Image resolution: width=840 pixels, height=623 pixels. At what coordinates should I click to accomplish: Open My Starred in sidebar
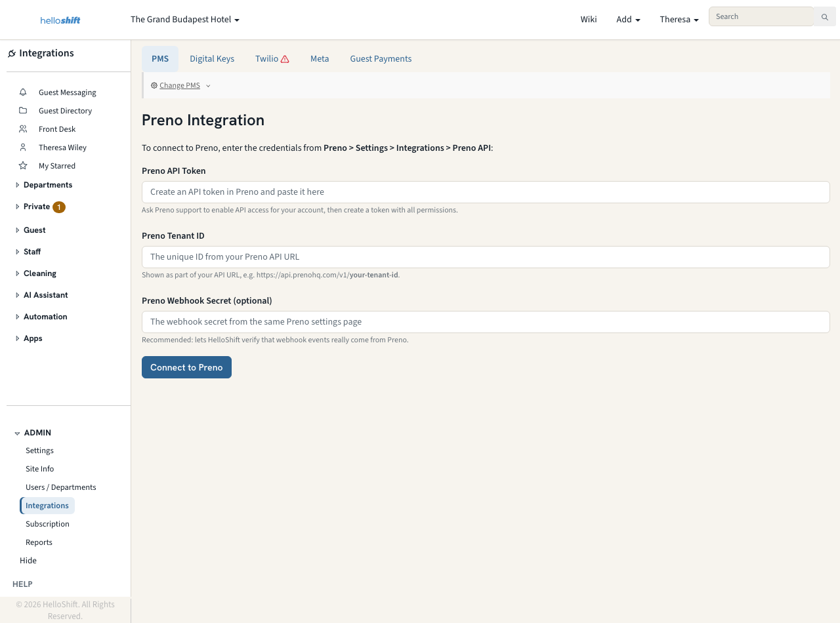click(x=57, y=166)
